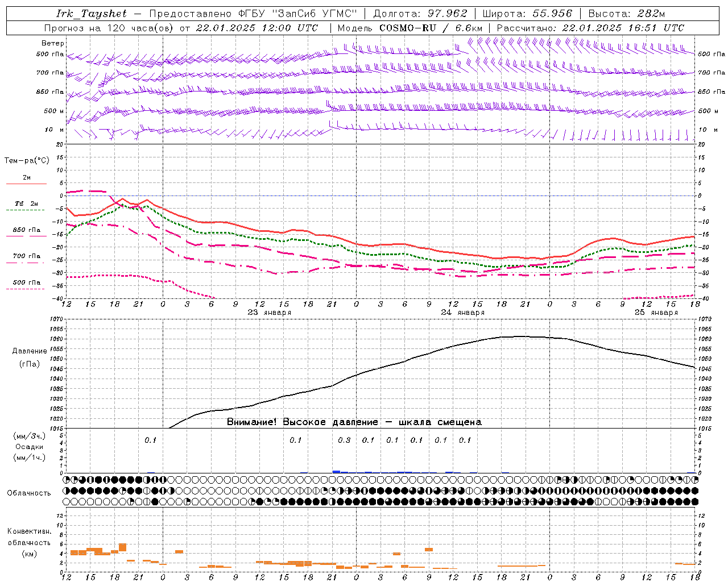This screenshot has width=728, height=582.
Task: Click the Прогноз на 120 часа(ов) text
Action: click(x=110, y=28)
